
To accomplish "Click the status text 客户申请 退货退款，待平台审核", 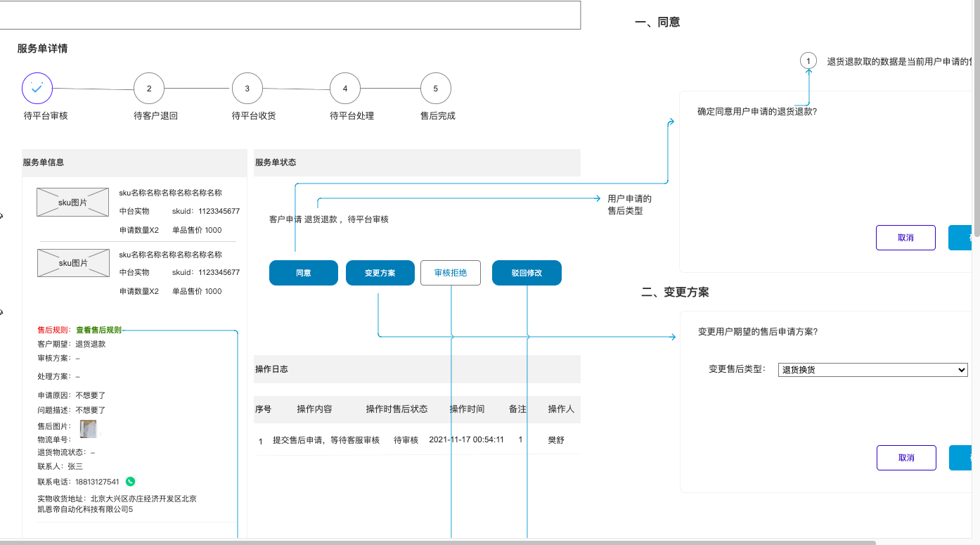I will 329,219.
